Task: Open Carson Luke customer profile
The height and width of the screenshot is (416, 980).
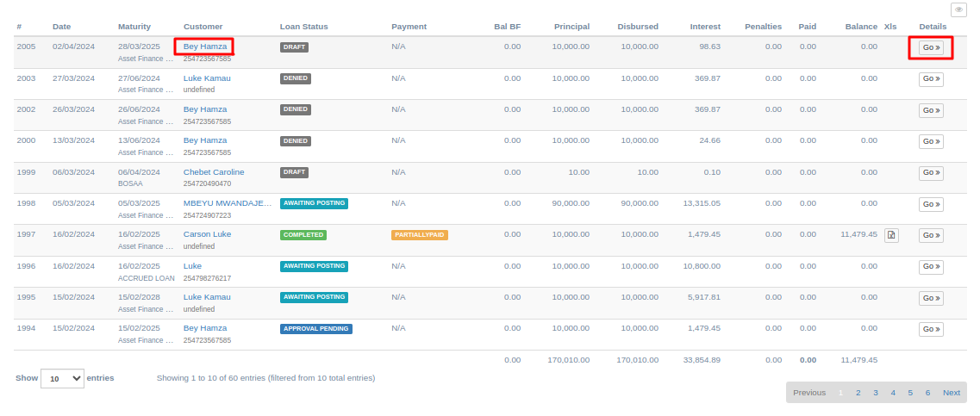Action: [207, 234]
